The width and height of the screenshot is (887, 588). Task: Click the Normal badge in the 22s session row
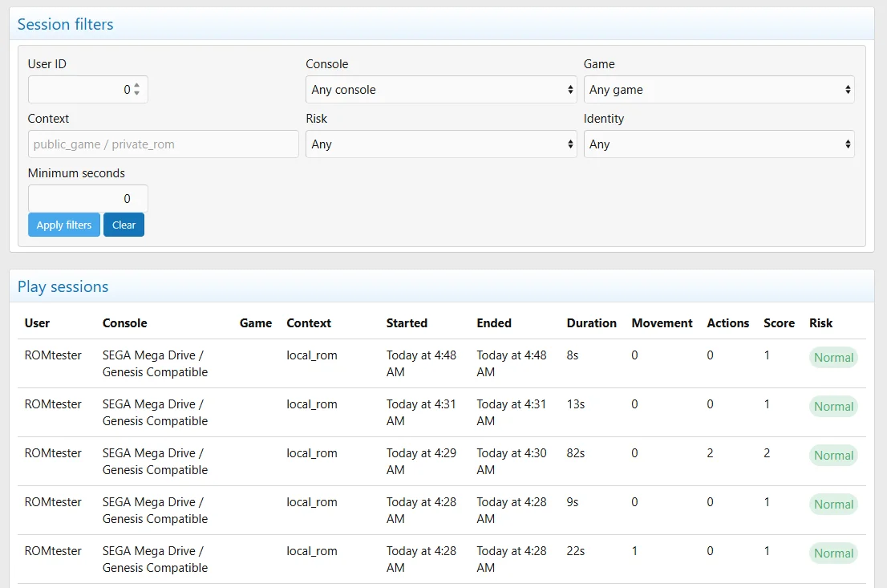833,554
